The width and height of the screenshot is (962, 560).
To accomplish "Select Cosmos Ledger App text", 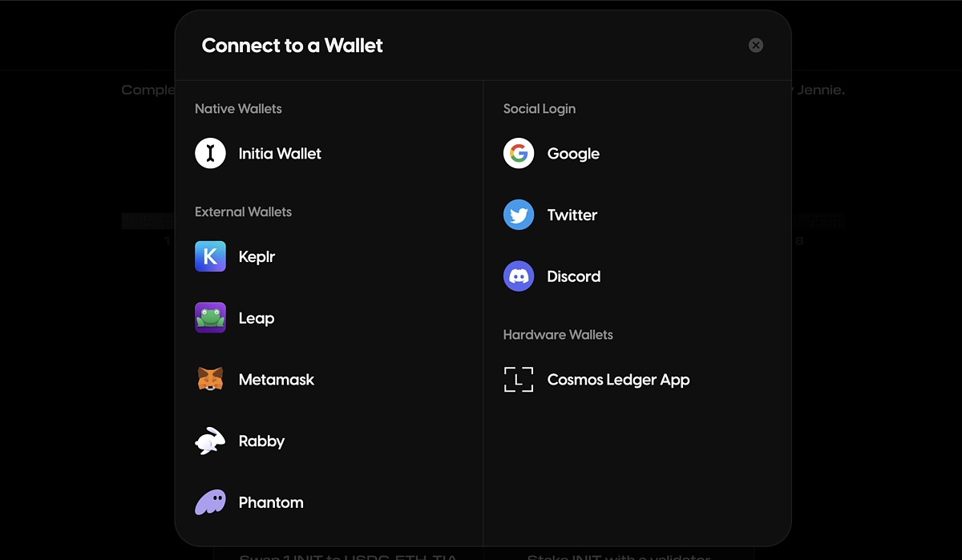I will [x=618, y=380].
